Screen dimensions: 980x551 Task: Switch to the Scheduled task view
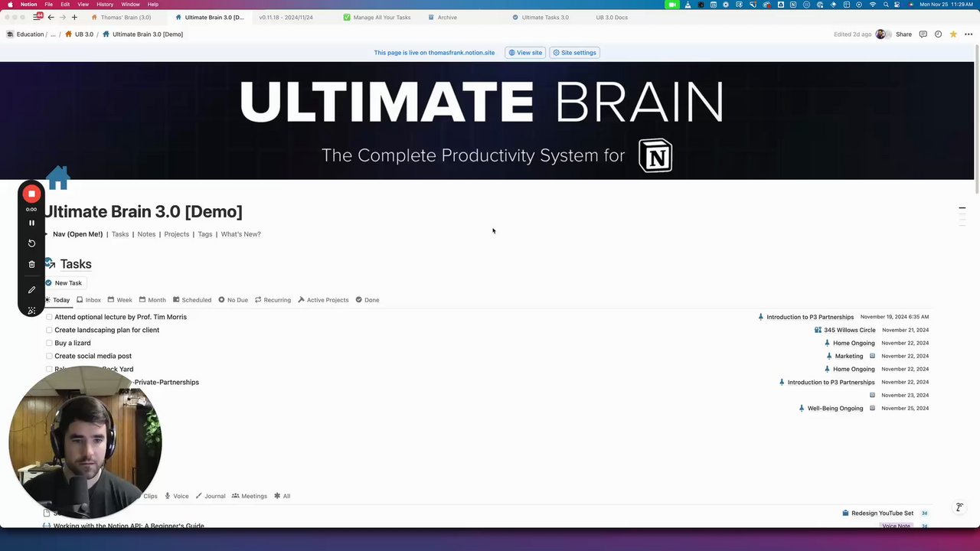pos(192,300)
